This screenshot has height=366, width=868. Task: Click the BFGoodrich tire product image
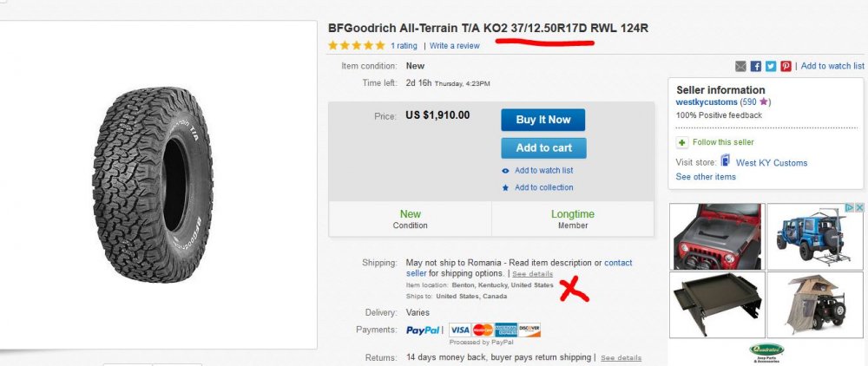point(153,185)
